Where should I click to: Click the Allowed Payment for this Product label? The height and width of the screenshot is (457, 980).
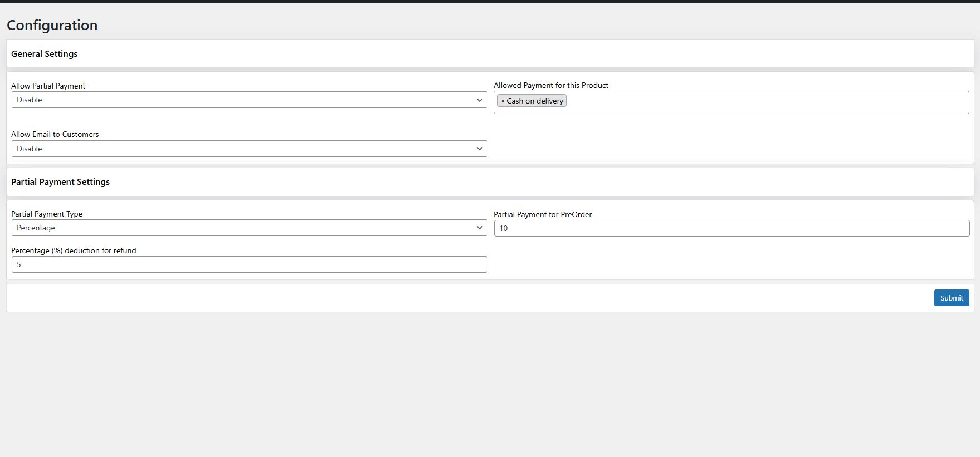(x=550, y=85)
